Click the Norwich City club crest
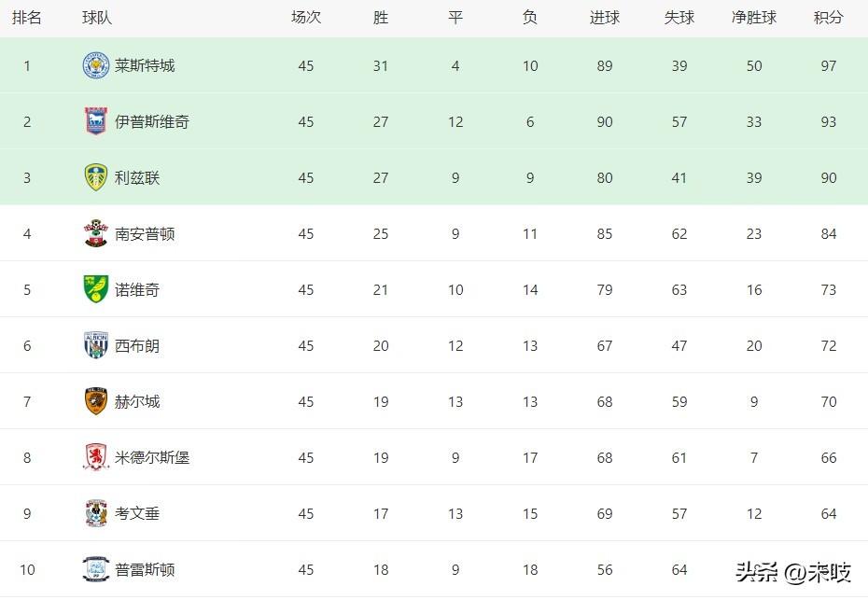 tap(96, 290)
